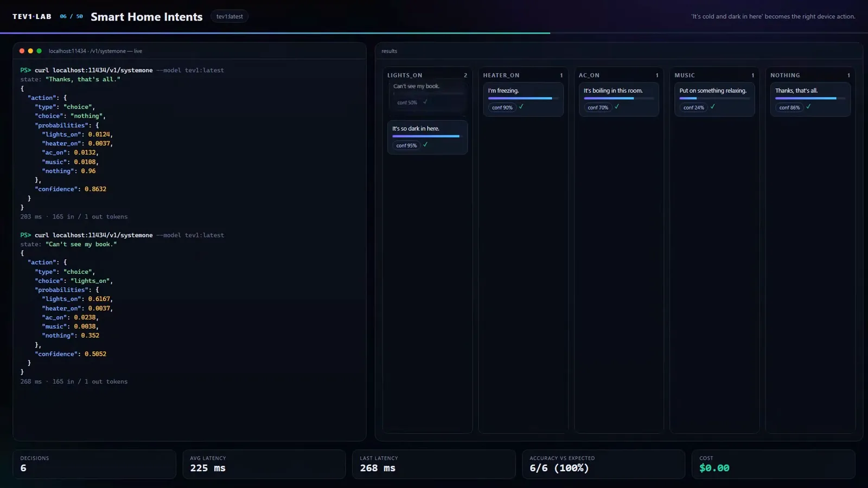Select the conf 90% badge
This screenshot has width=868, height=488.
point(502,107)
